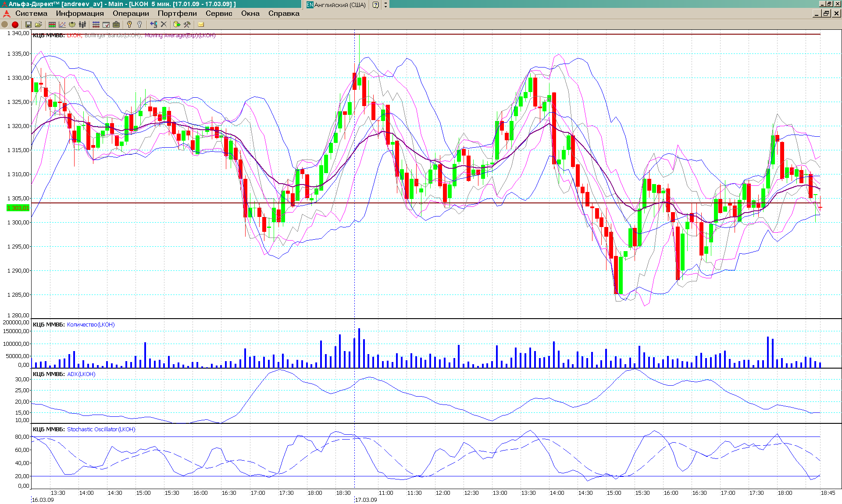Open the Информация menu
Image resolution: width=842 pixels, height=504 pixels.
[80, 14]
